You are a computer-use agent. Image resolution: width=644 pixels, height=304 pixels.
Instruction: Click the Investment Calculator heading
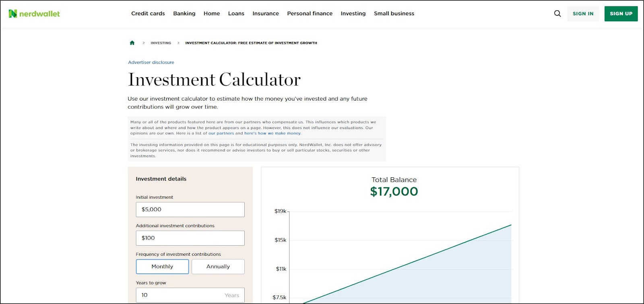coord(214,80)
